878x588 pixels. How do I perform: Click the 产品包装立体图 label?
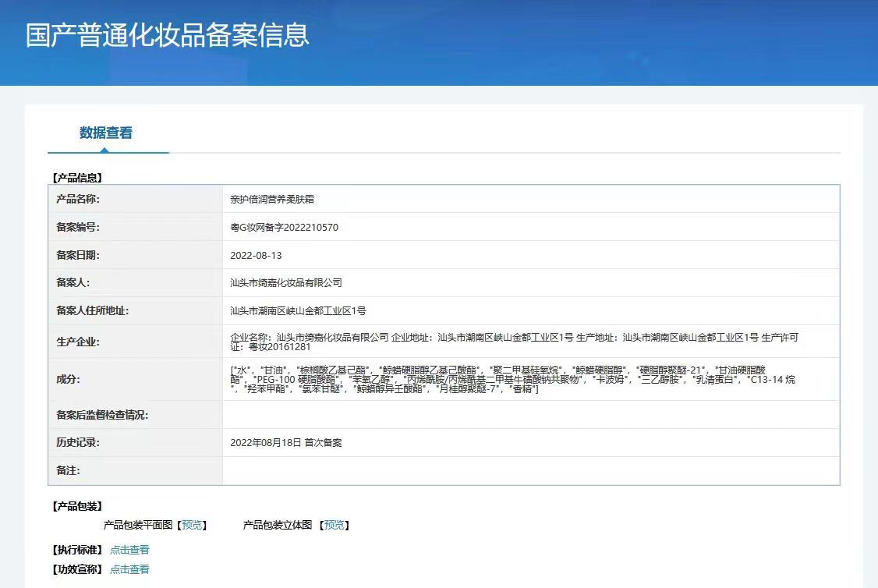(278, 525)
